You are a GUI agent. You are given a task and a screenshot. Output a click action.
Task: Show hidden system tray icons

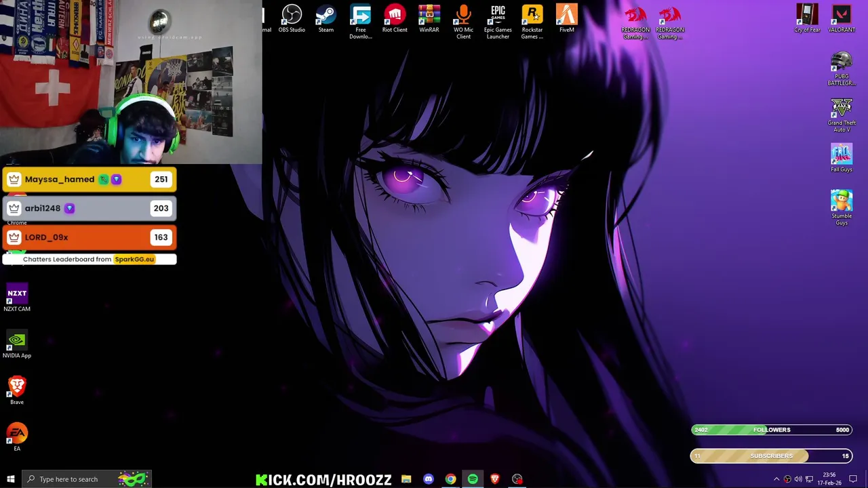pos(776,479)
